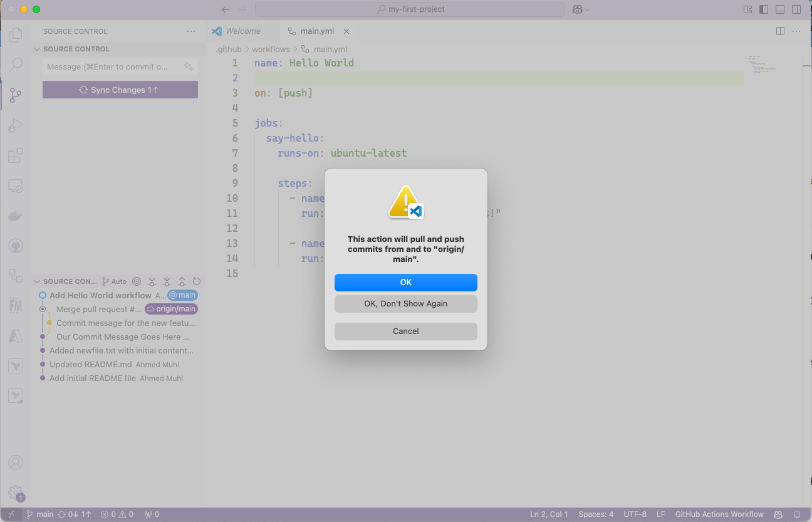Image resolution: width=812 pixels, height=522 pixels.
Task: Refresh the source control graph
Action: (197, 281)
